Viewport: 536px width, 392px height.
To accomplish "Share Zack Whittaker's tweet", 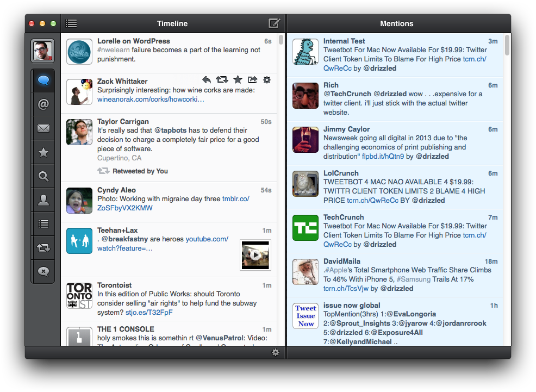I will pyautogui.click(x=252, y=80).
